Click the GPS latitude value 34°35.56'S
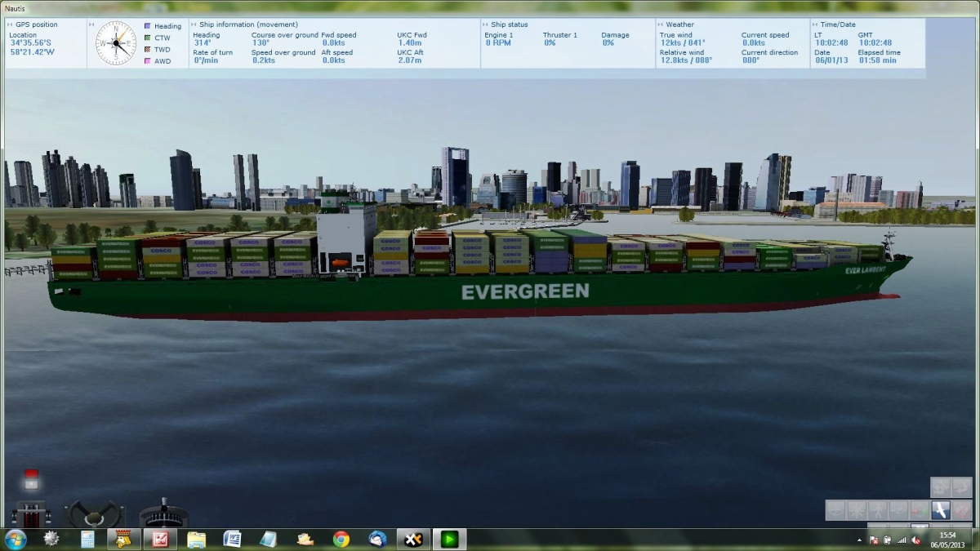This screenshot has height=551, width=980. [29, 43]
